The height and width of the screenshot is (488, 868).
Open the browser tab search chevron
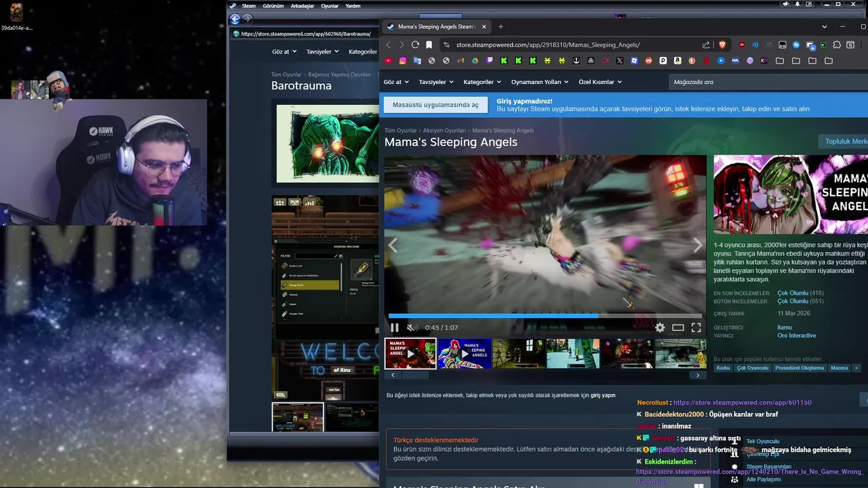pos(824,26)
